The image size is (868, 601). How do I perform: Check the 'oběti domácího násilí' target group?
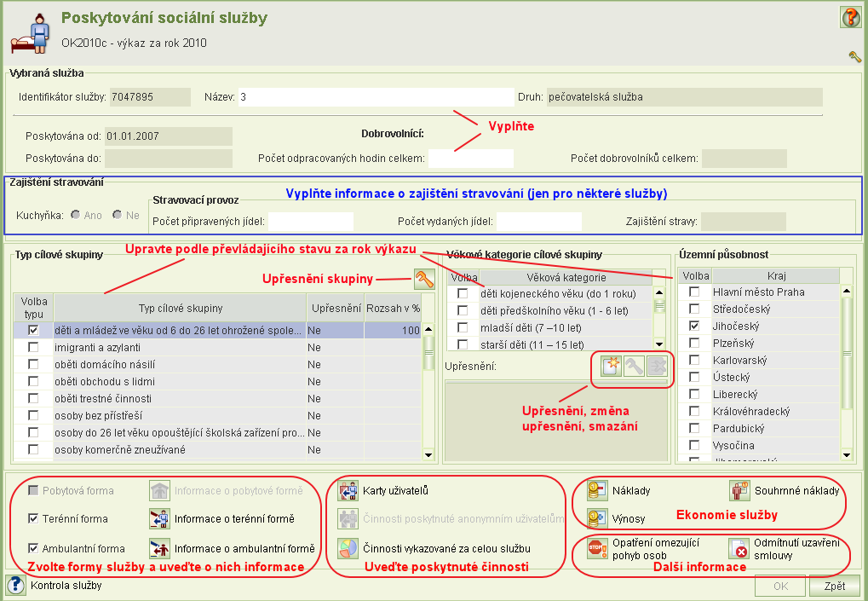pos(33,365)
